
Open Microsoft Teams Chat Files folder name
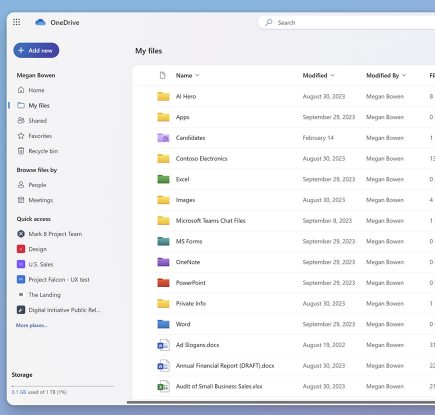(x=210, y=221)
